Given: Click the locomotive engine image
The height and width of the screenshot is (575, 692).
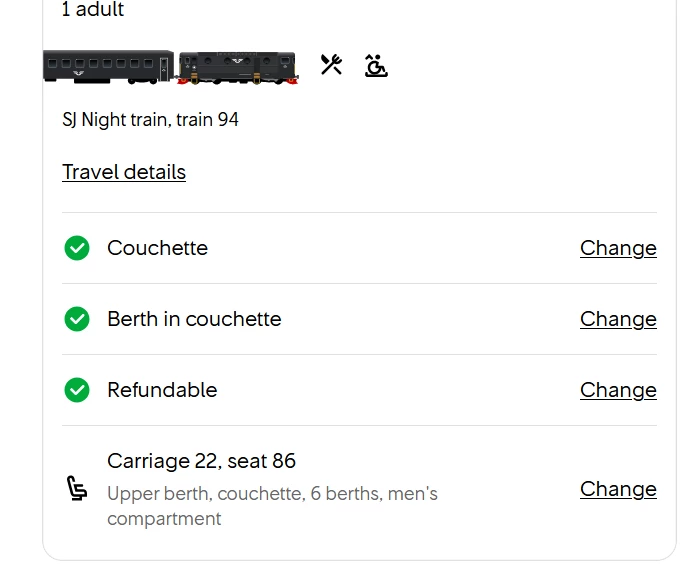Looking at the screenshot, I should tap(237, 67).
